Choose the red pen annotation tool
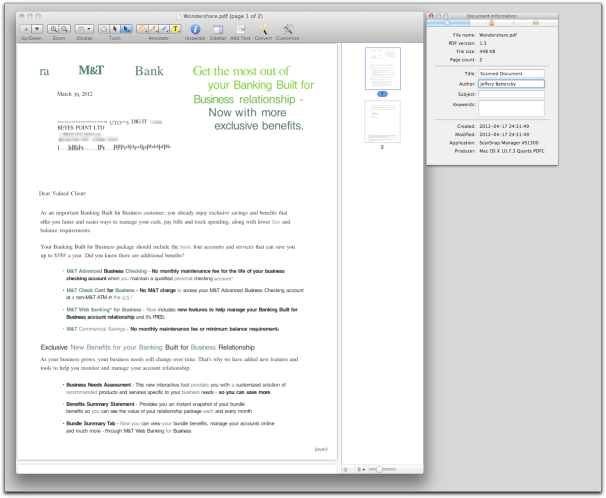 point(153,29)
